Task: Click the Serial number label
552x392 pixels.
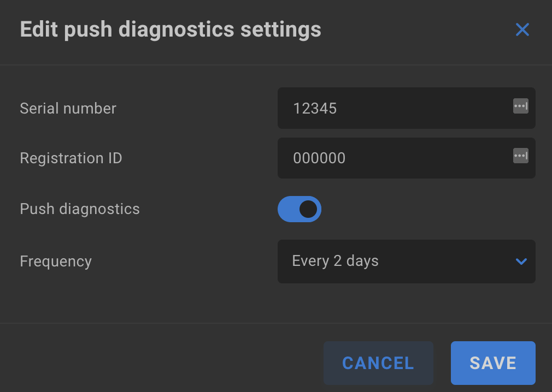Action: [68, 108]
